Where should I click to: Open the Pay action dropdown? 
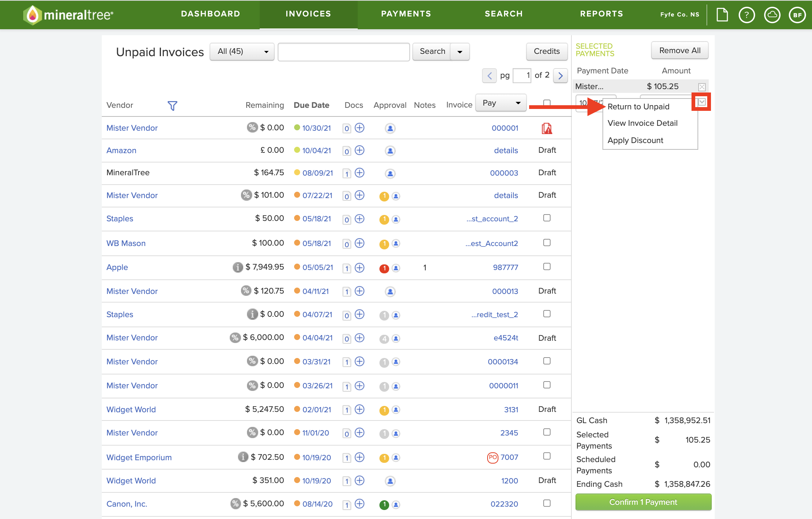[501, 103]
